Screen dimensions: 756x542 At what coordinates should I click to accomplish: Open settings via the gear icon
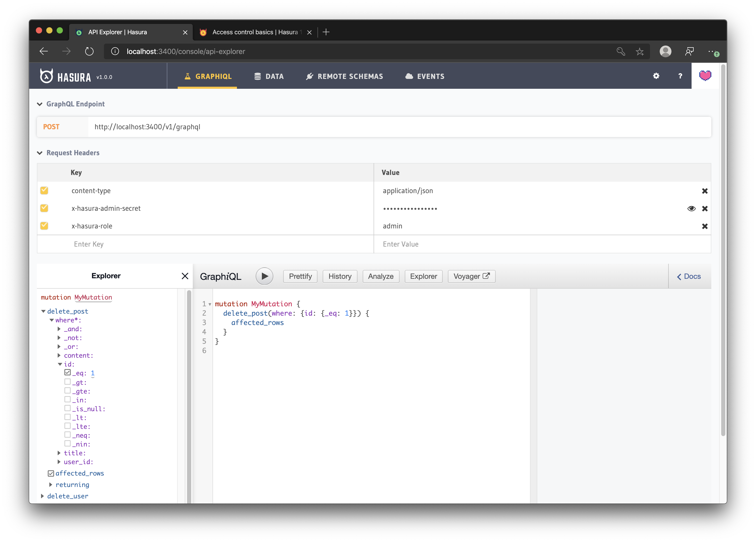click(x=656, y=76)
